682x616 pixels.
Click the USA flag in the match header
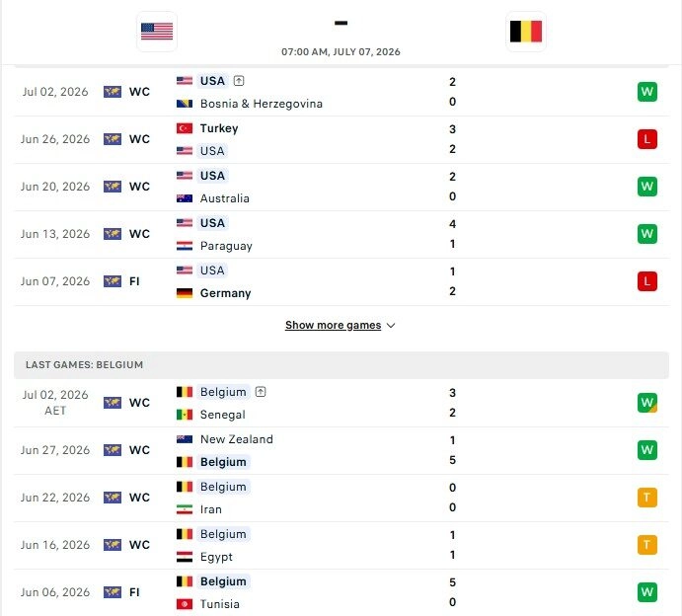coord(157,32)
